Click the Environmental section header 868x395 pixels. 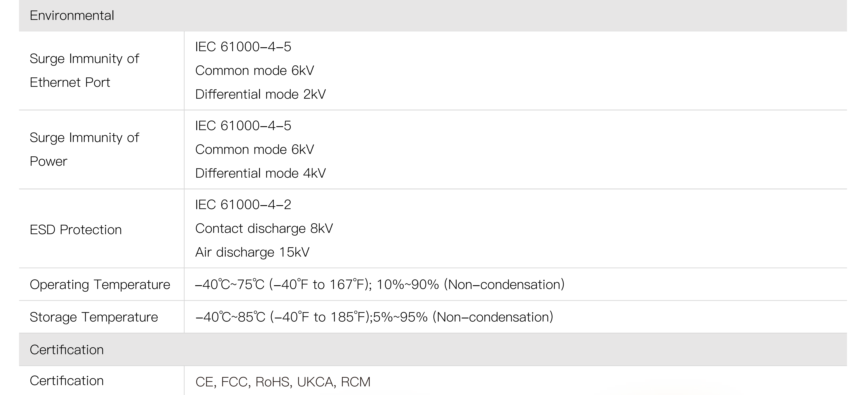point(72,16)
